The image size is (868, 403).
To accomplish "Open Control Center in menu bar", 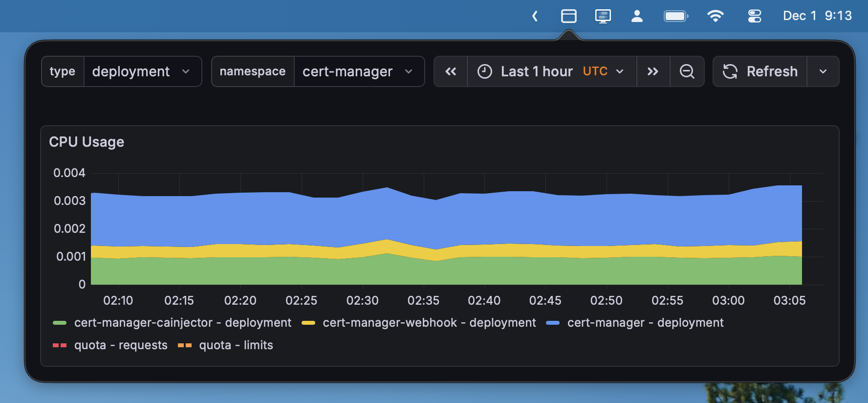I will tap(755, 16).
